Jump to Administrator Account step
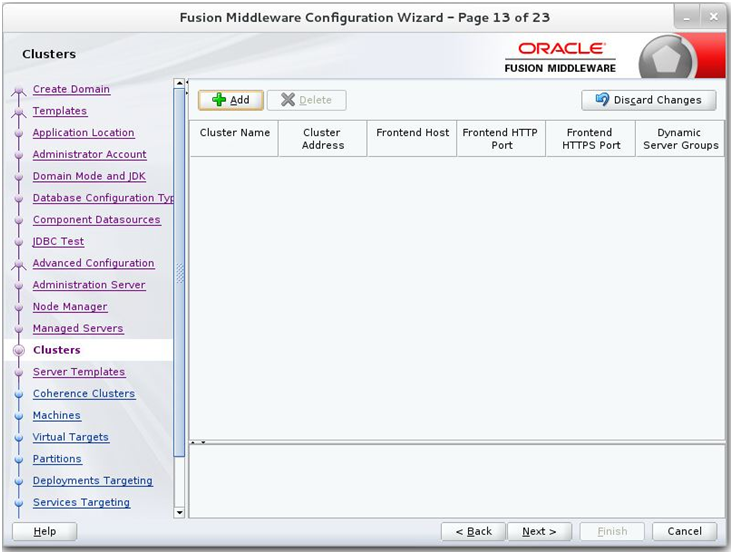This screenshot has width=733, height=554. pos(89,155)
